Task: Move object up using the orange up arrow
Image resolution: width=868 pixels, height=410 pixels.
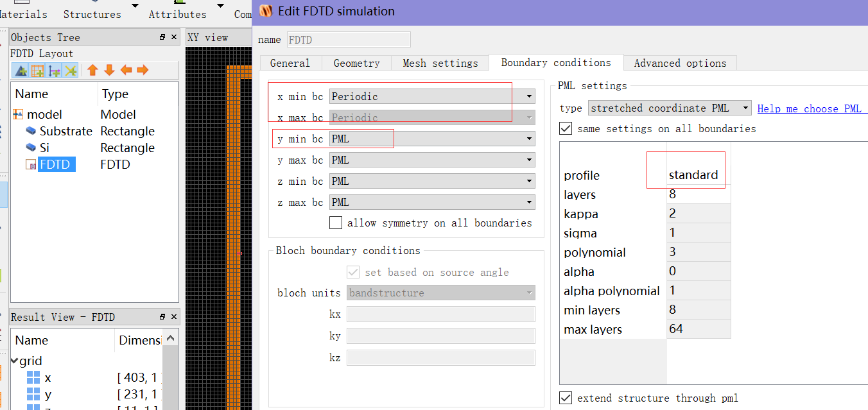Action: click(x=93, y=70)
